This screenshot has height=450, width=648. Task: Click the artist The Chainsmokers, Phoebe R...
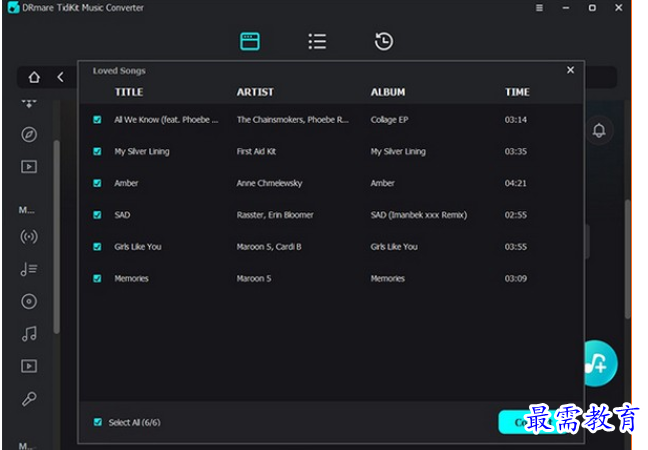click(293, 120)
